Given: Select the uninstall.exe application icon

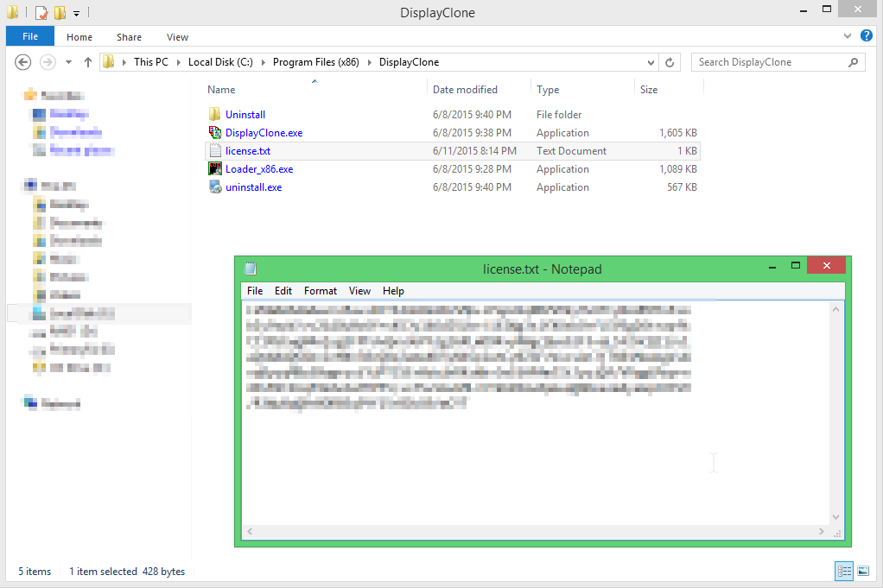Looking at the screenshot, I should tap(214, 187).
